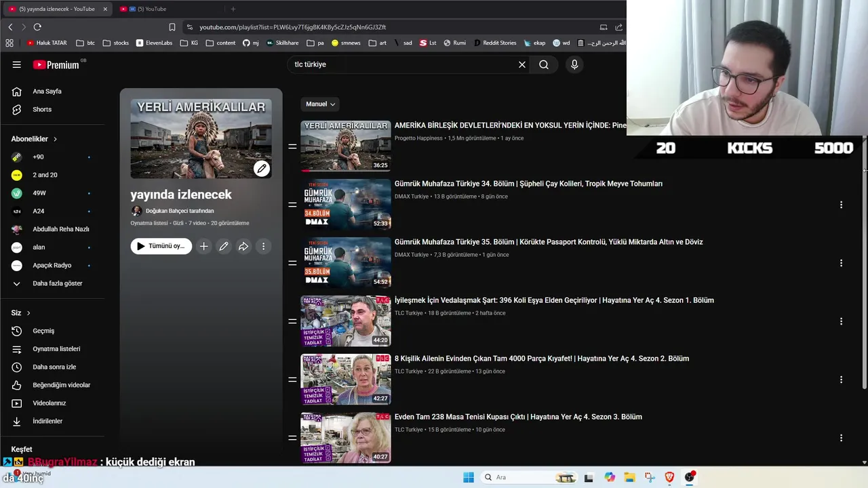This screenshot has height=488, width=868.
Task: Open the YouTube hamburger guide menu
Action: 16,64
